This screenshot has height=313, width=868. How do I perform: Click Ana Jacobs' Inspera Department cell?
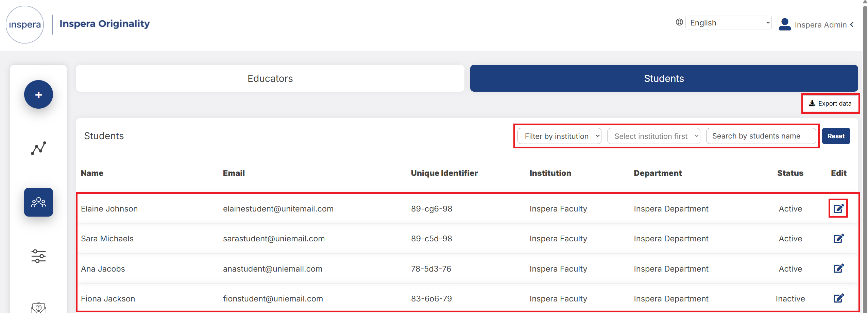[671, 269]
